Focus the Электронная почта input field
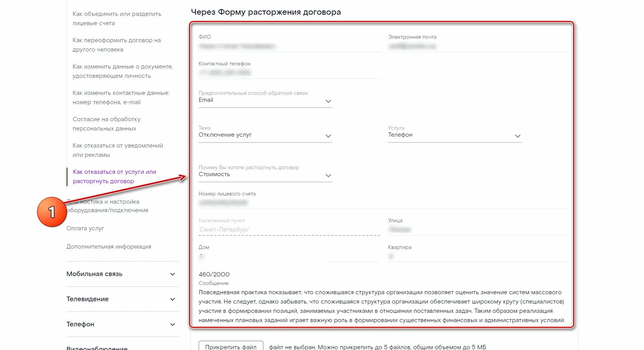Screen dimensions: 644x350 pyautogui.click(x=479, y=46)
